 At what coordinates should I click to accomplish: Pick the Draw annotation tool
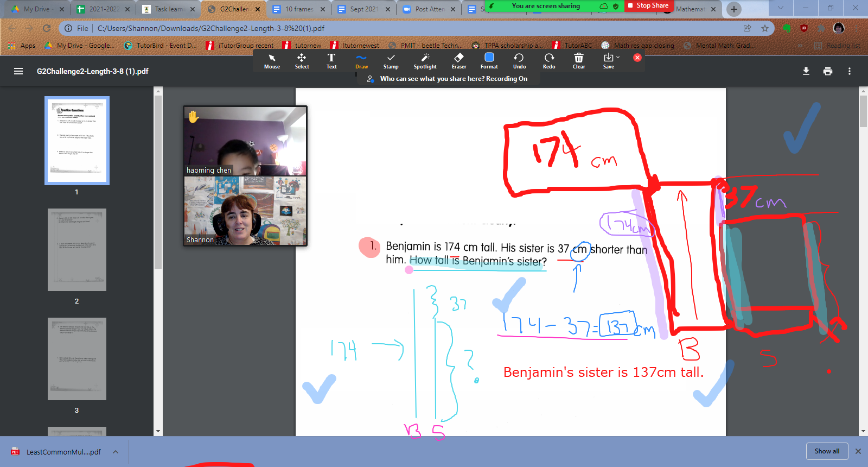361,61
